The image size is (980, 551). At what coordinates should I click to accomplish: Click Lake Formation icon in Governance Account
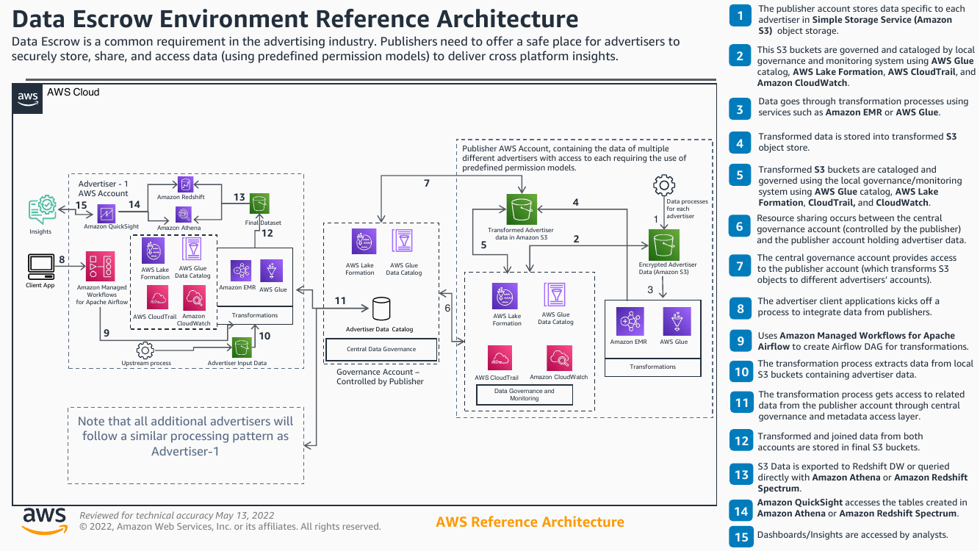pos(364,242)
